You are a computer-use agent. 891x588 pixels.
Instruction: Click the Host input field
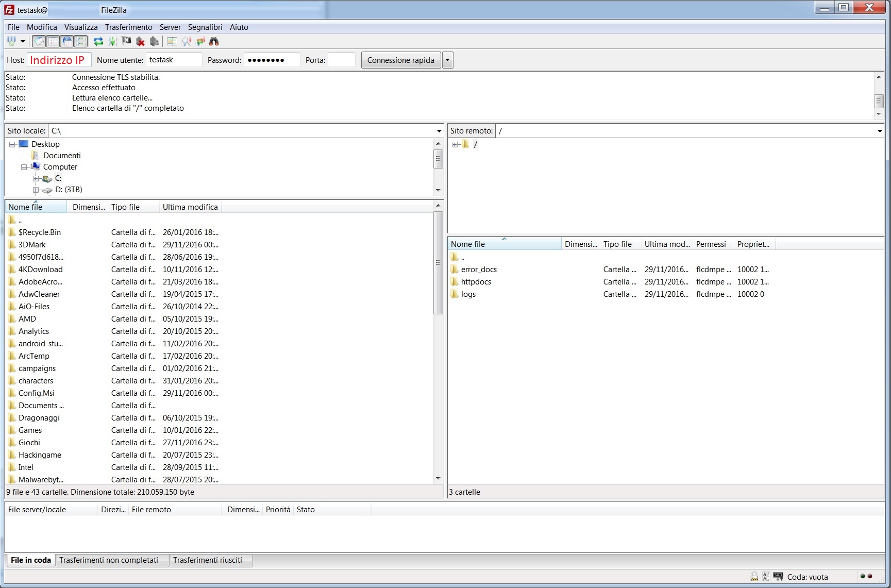tap(59, 60)
